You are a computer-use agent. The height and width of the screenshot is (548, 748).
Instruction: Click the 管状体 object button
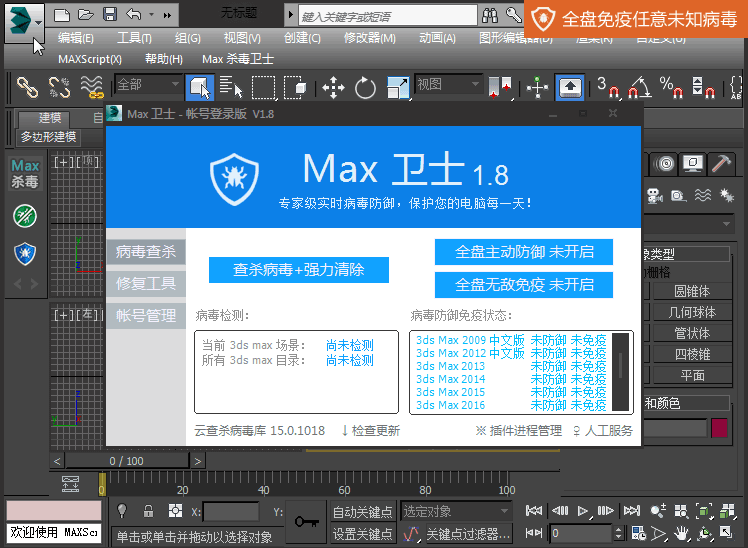point(692,333)
